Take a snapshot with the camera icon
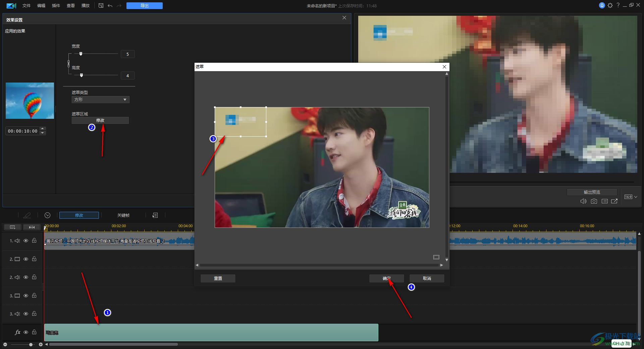The height and width of the screenshot is (349, 644). (594, 201)
